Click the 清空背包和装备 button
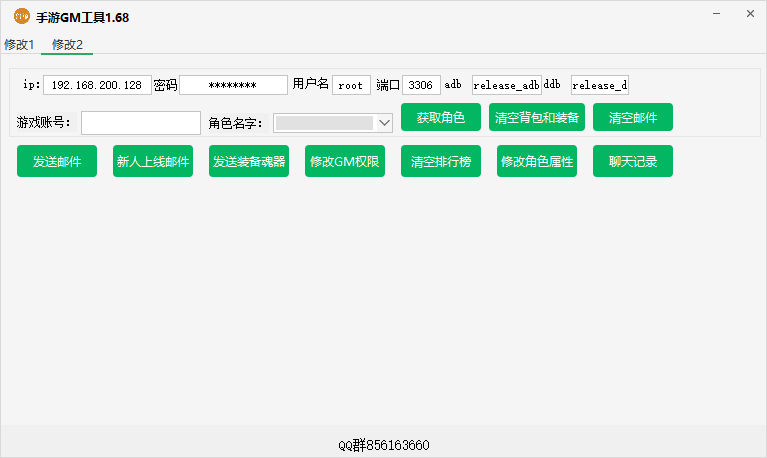 tap(537, 117)
